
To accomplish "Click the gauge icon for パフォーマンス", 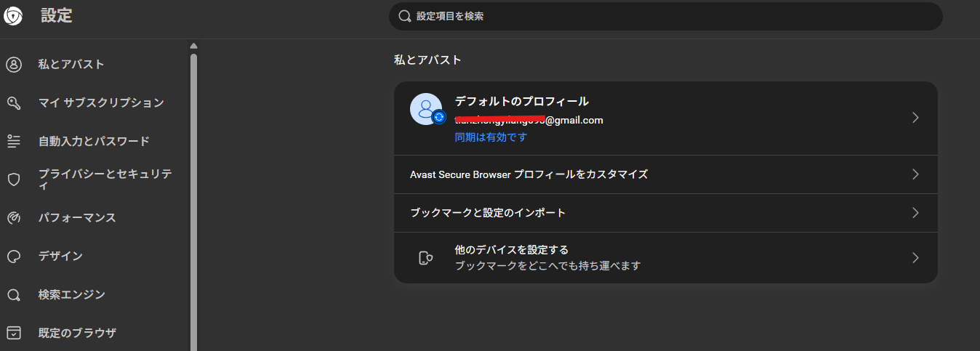I will coord(14,218).
